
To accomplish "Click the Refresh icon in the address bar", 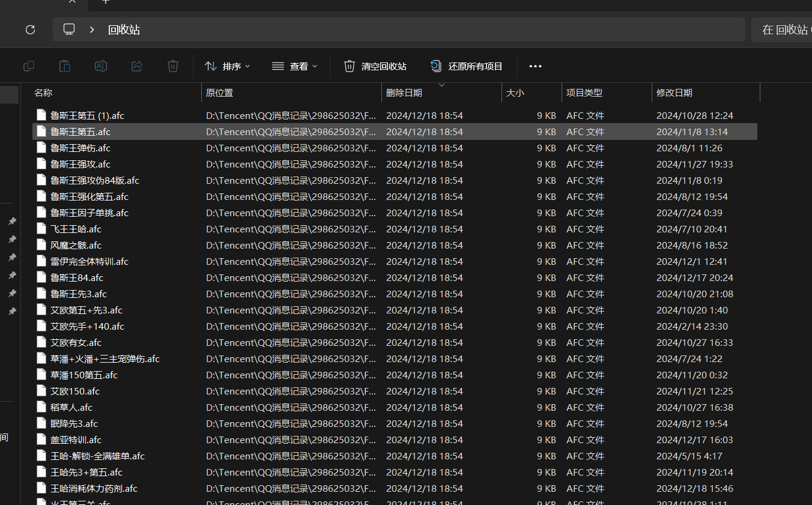I will click(30, 29).
